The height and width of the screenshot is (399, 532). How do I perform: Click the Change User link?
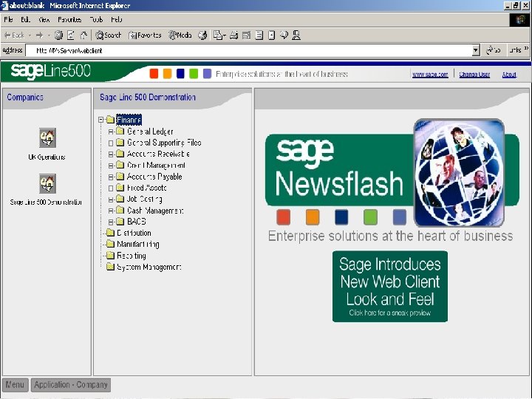coord(474,75)
